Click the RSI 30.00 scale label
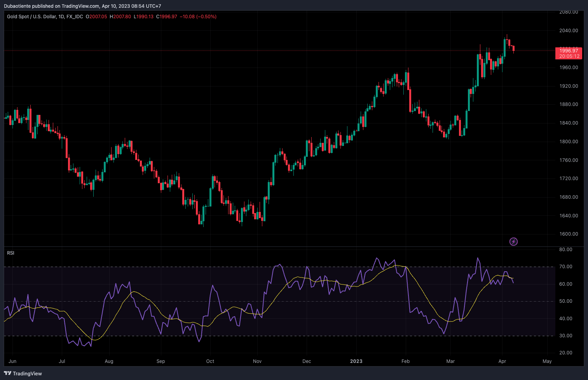The image size is (588, 380). tap(566, 336)
